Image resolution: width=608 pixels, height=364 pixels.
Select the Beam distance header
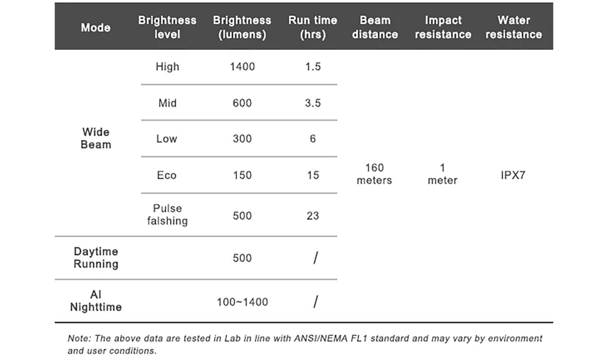click(375, 27)
